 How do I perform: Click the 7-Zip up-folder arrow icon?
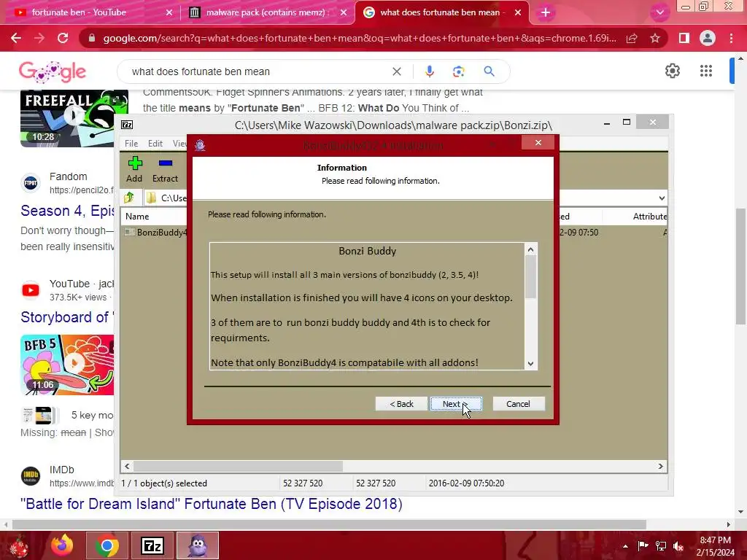coord(128,198)
